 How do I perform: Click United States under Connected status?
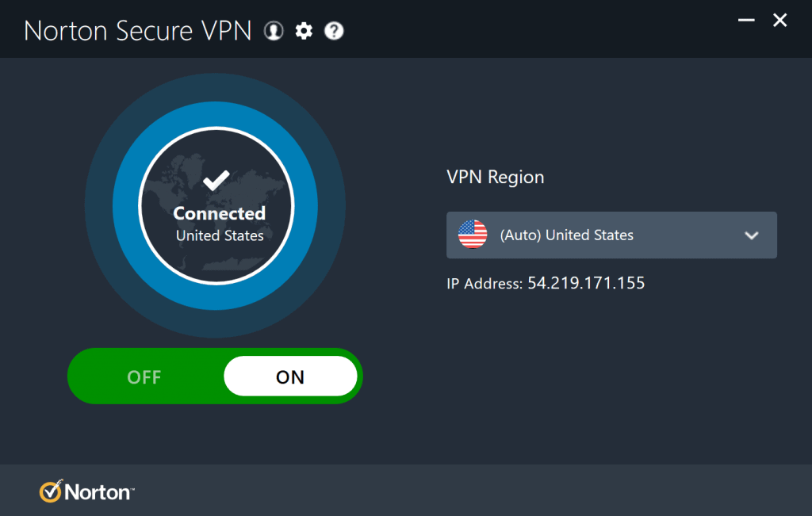pos(220,235)
